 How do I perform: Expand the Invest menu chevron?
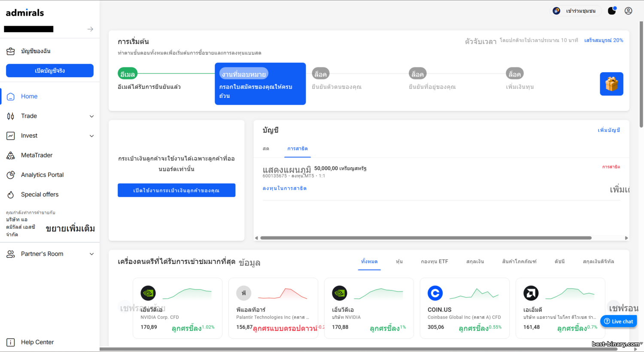pos(91,136)
